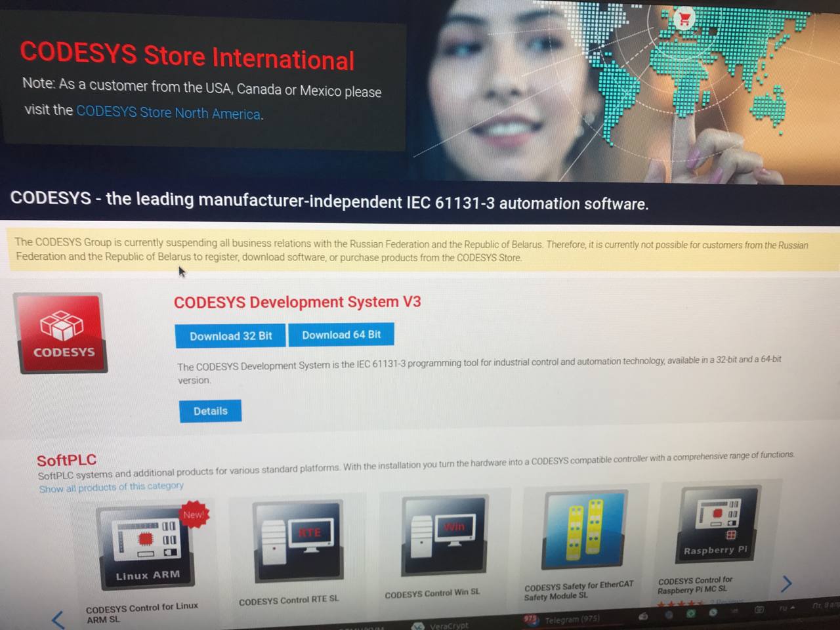Click the CODESYS Development System V3 heading
This screenshot has width=840, height=630.
[x=297, y=302]
